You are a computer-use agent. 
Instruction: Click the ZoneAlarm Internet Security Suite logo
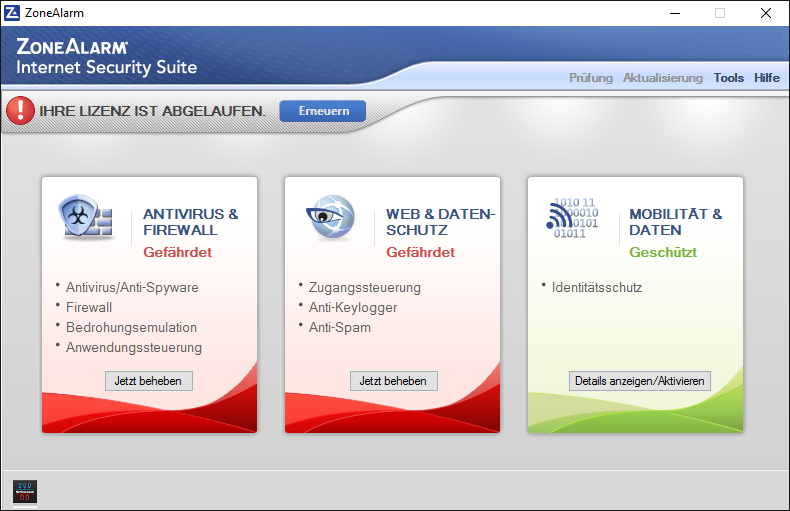pyautogui.click(x=106, y=57)
